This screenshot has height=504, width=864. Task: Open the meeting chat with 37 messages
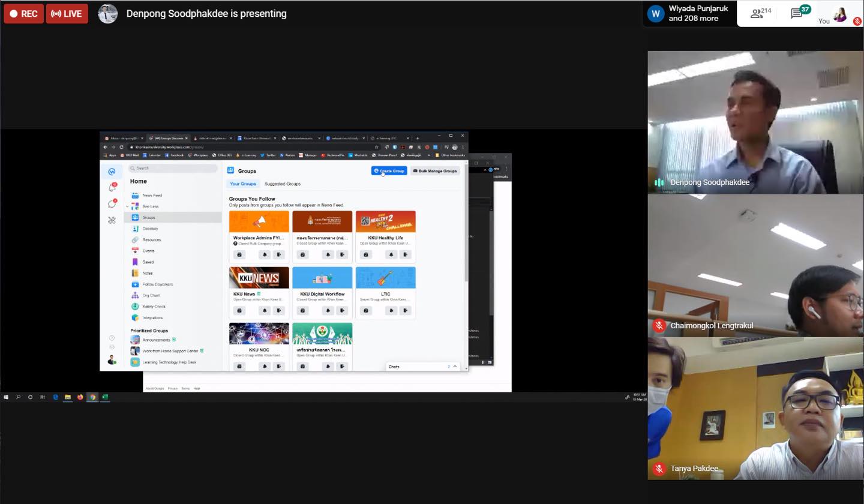(x=800, y=13)
